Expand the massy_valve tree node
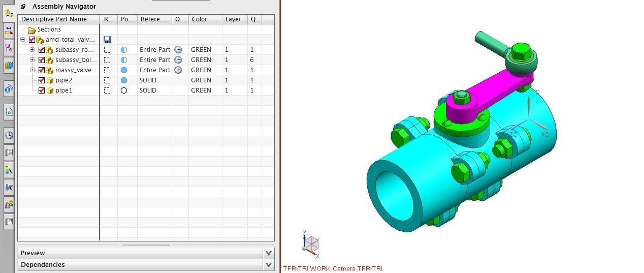The height and width of the screenshot is (273, 644). click(x=33, y=70)
